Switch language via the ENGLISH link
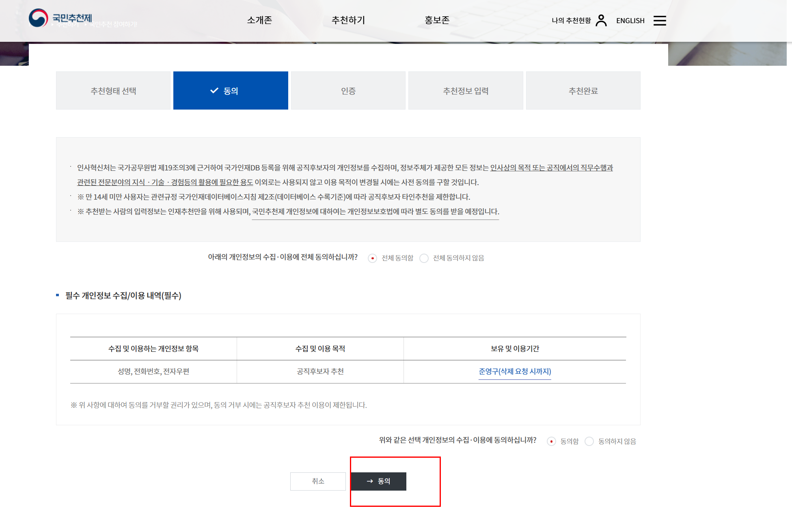The width and height of the screenshot is (792, 532). click(x=630, y=20)
